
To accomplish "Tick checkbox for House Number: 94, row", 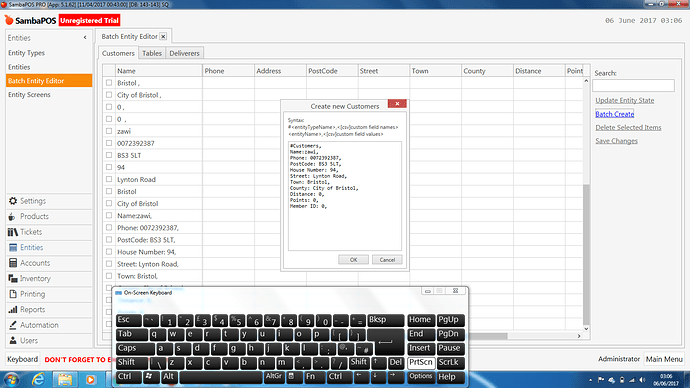I will click(109, 252).
